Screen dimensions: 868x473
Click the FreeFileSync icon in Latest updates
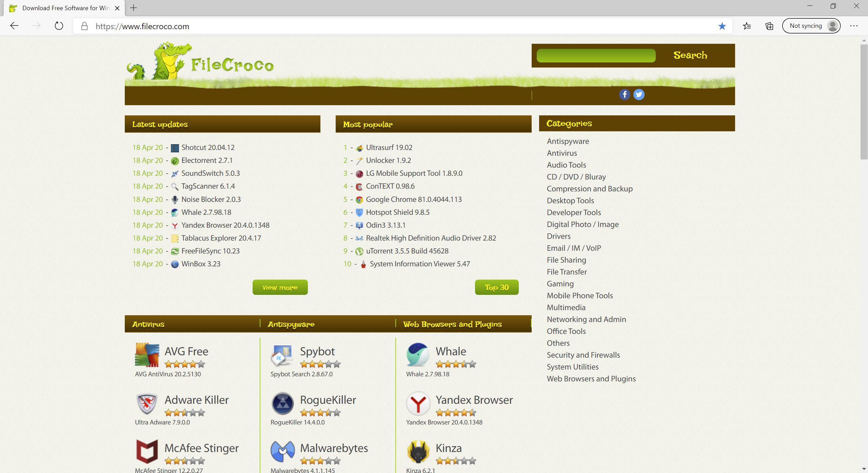point(175,251)
